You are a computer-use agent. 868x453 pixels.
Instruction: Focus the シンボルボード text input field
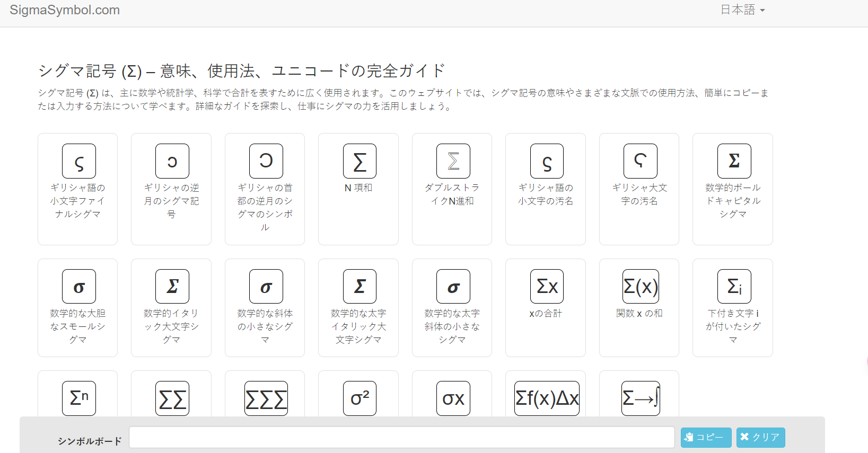coord(401,438)
